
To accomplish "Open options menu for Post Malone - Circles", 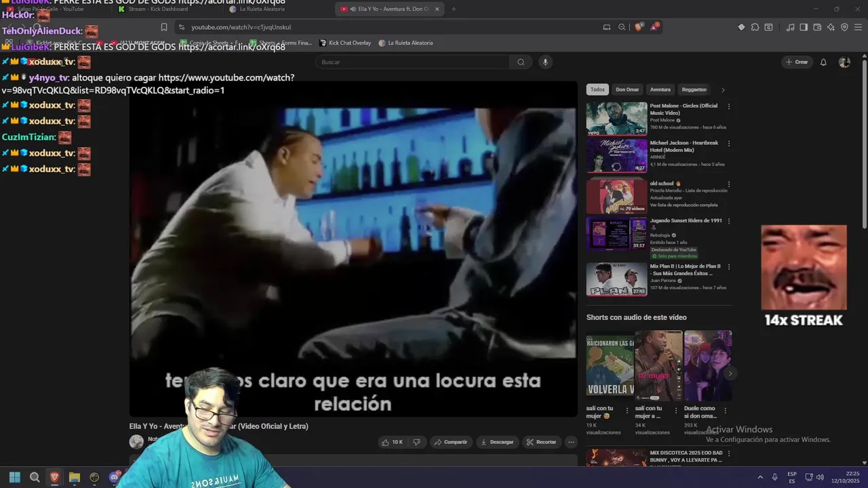I will click(x=729, y=106).
